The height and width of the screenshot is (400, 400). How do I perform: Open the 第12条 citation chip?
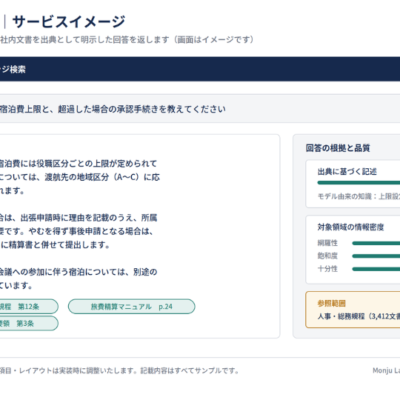click(x=29, y=307)
